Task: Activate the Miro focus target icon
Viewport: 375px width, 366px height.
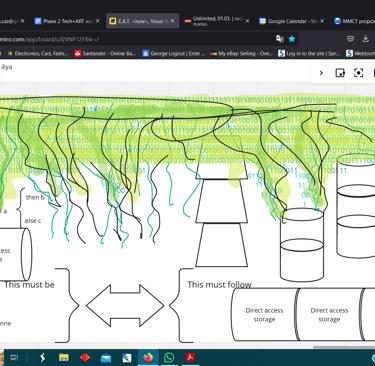Action: click(x=358, y=73)
